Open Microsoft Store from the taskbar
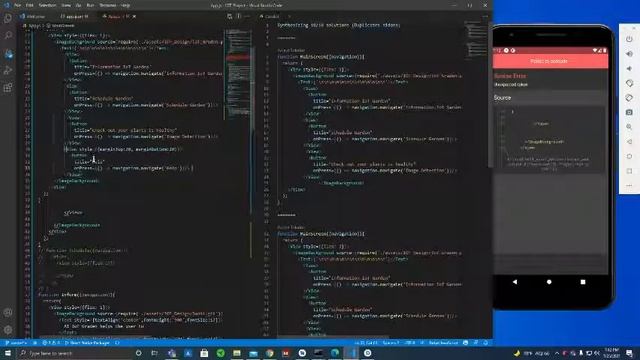 [204, 353]
